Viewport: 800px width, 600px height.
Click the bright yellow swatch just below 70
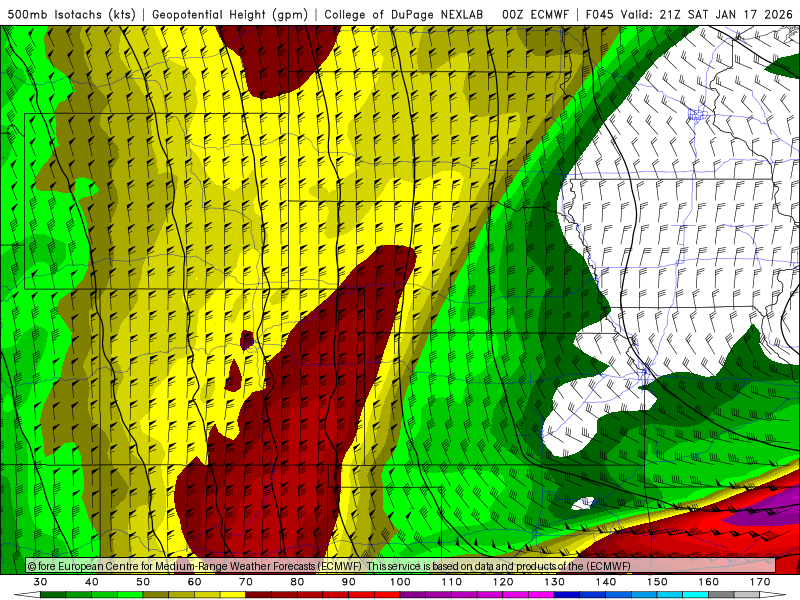coord(233,595)
